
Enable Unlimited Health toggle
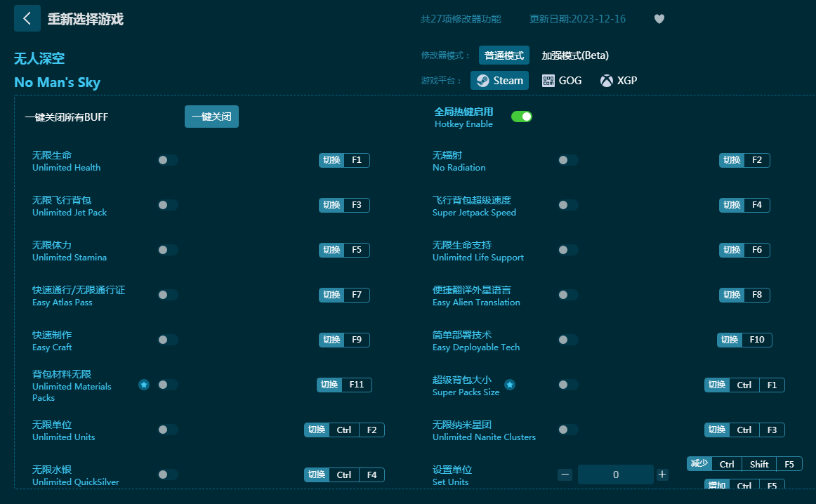coord(168,160)
